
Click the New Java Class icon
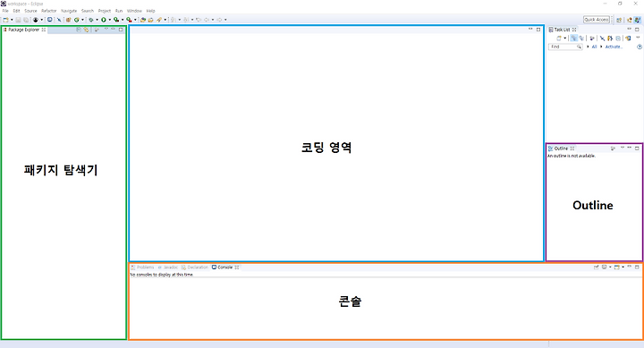(76, 20)
